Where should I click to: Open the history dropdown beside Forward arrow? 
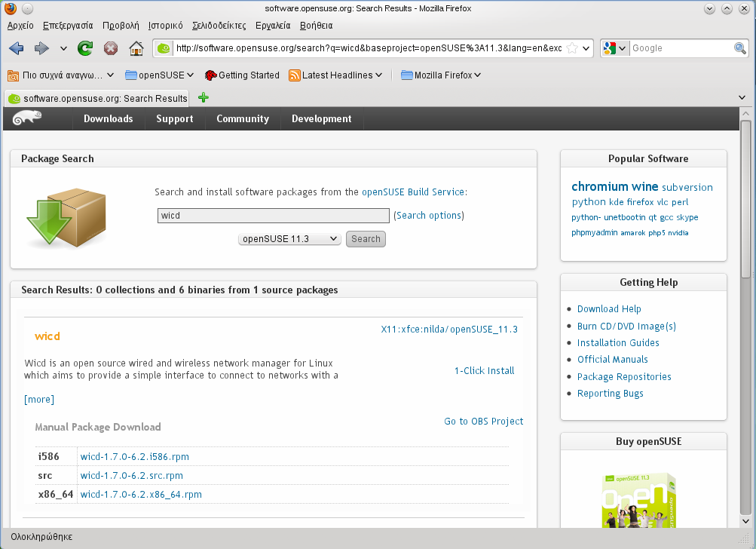point(63,48)
